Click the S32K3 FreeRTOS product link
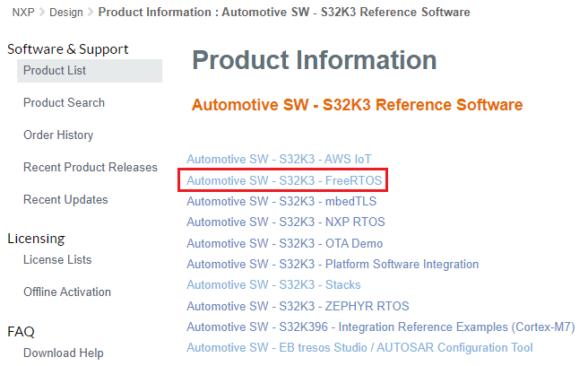This screenshot has width=588, height=366. (284, 181)
